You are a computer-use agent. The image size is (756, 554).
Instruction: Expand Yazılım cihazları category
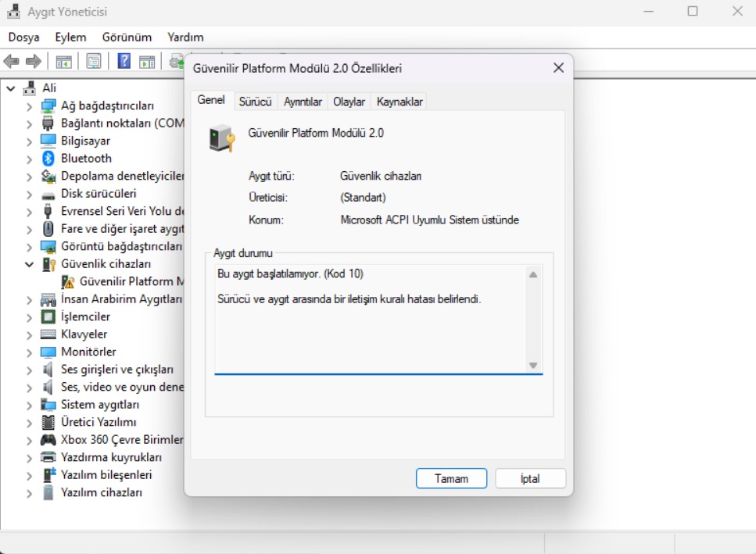point(29,493)
